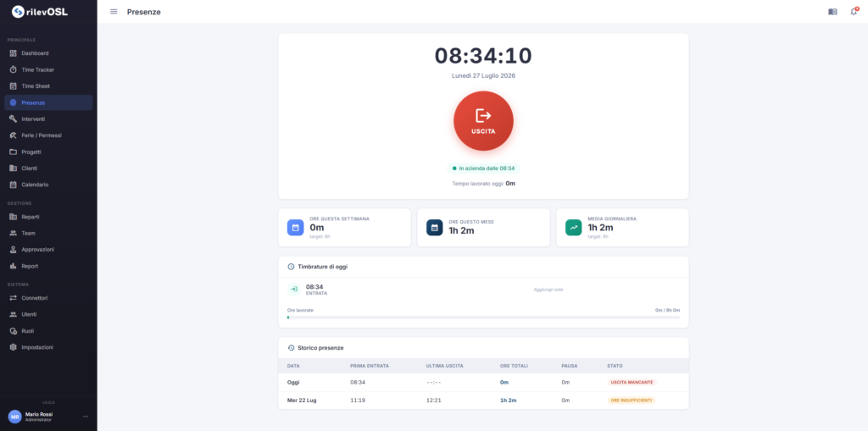Open the notifications bell icon
Image resolution: width=868 pixels, height=431 pixels.
(854, 12)
